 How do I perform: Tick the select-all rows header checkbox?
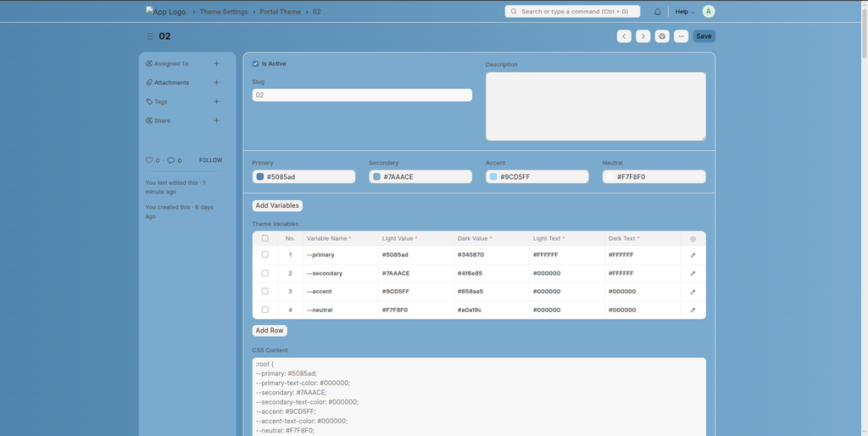[265, 238]
